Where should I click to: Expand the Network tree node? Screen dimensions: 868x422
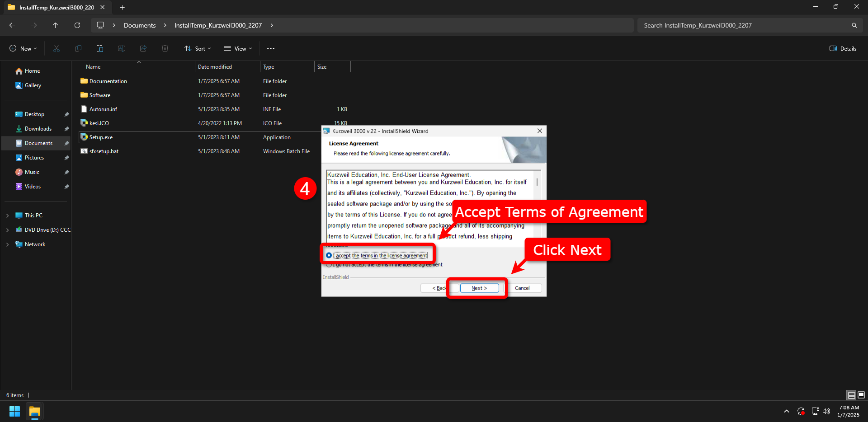(x=8, y=244)
